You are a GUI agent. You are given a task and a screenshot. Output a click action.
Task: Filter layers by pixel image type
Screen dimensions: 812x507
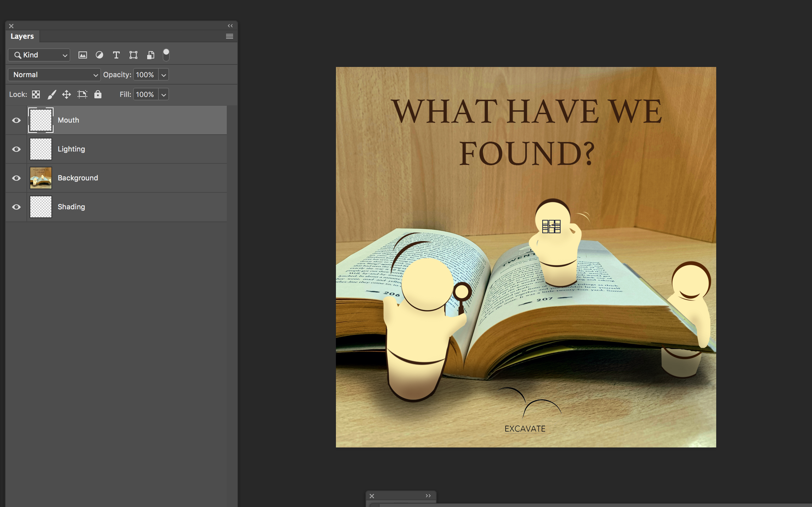[82, 55]
